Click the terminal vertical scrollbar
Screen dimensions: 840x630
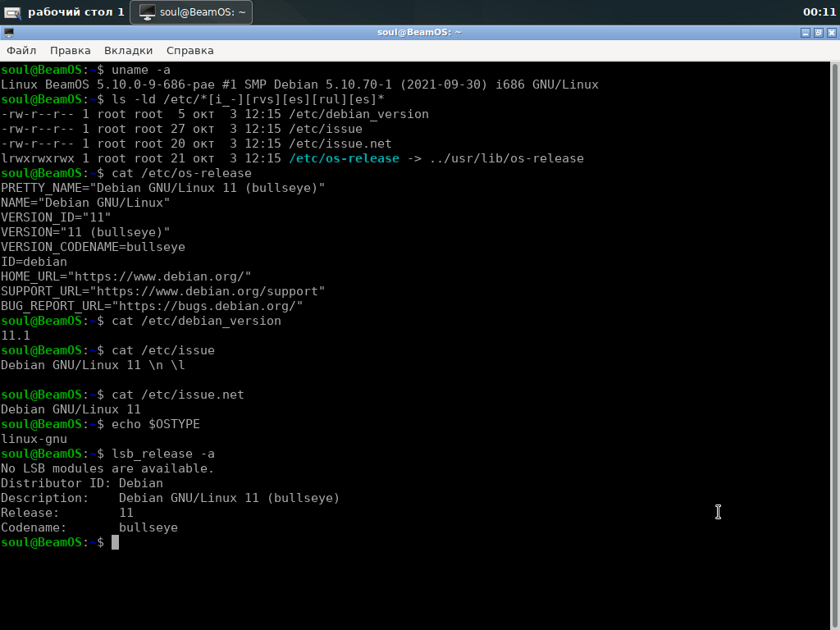(x=834, y=345)
